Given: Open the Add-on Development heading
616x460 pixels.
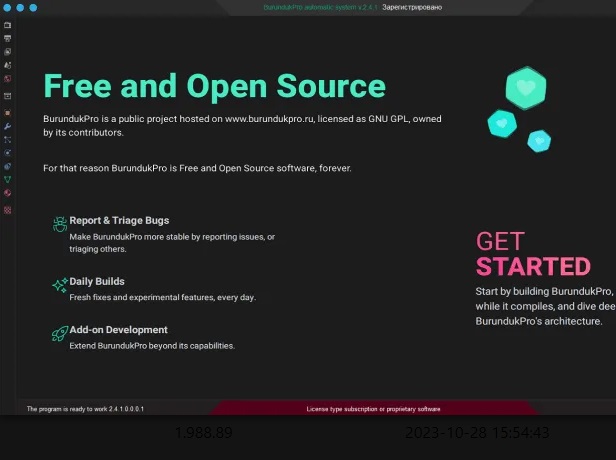Looking at the screenshot, I should tap(118, 329).
